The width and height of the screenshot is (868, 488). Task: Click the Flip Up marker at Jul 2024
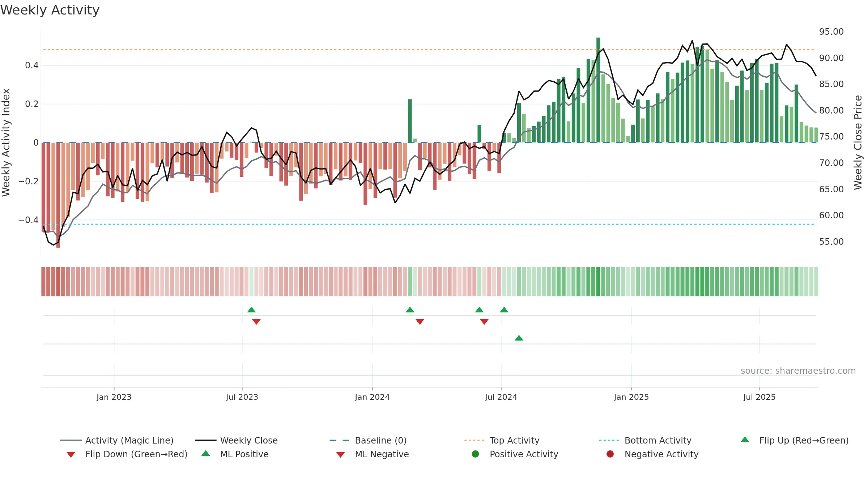[504, 310]
